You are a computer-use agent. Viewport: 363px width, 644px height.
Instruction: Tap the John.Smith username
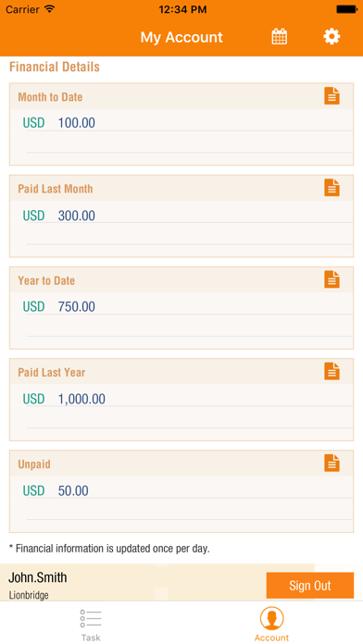pos(38,577)
